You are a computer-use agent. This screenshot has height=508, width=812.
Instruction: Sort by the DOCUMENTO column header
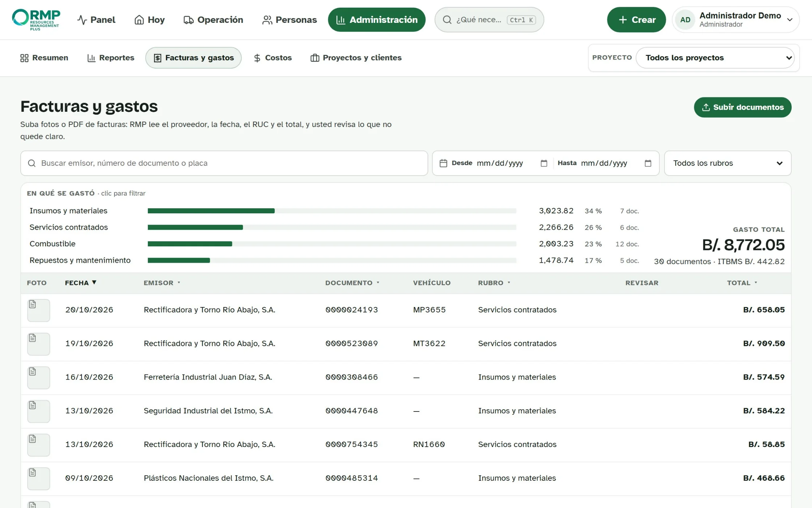[352, 283]
